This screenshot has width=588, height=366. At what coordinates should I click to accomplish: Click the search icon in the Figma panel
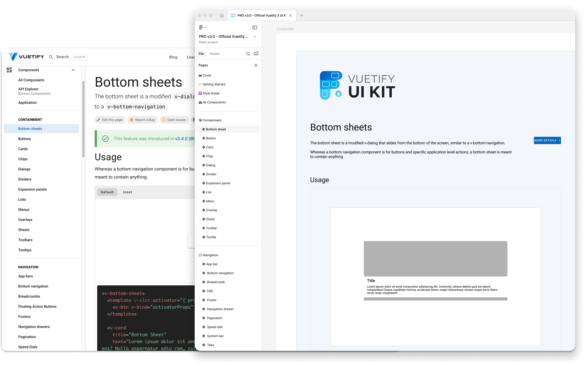coord(248,54)
